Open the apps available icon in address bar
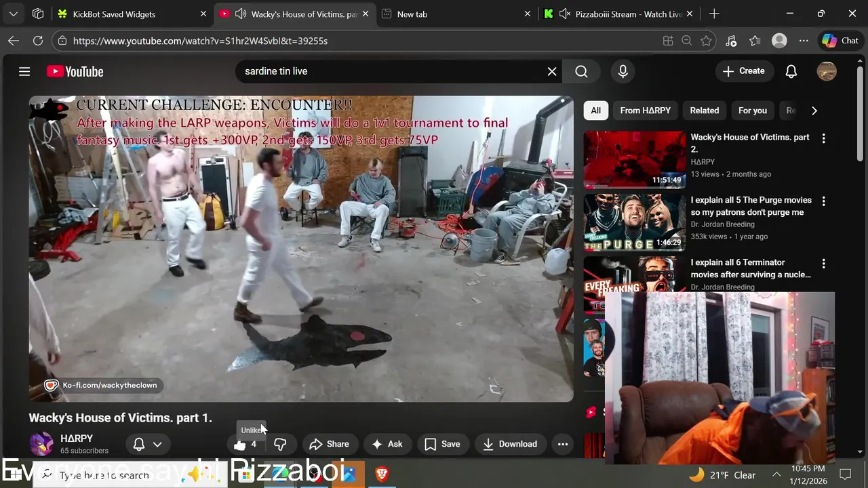The image size is (868, 488). [668, 41]
